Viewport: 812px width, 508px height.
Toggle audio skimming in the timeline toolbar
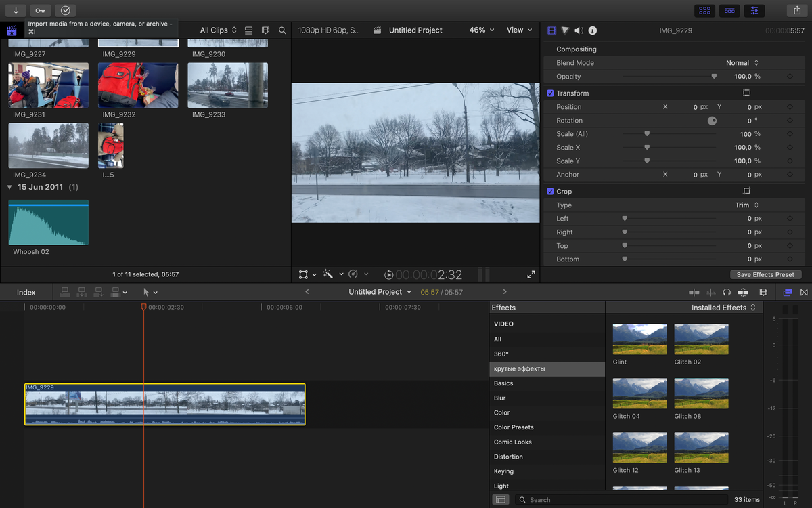pos(710,292)
